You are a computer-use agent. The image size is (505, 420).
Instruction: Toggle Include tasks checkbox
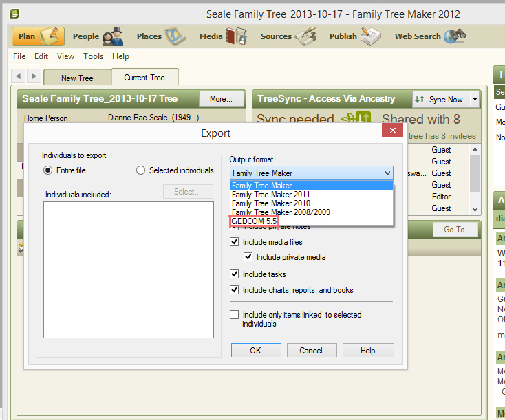pos(234,274)
